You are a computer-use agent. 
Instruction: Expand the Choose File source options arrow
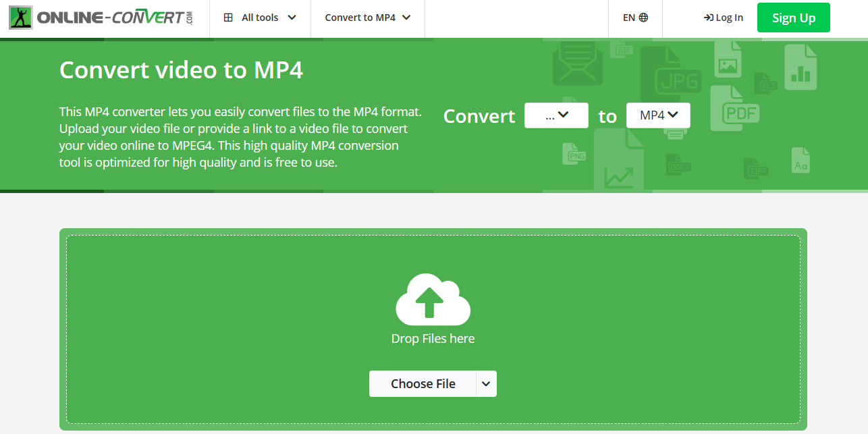487,383
